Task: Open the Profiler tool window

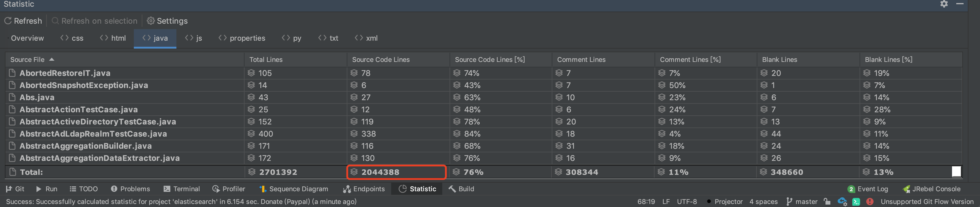Action: (x=229, y=189)
